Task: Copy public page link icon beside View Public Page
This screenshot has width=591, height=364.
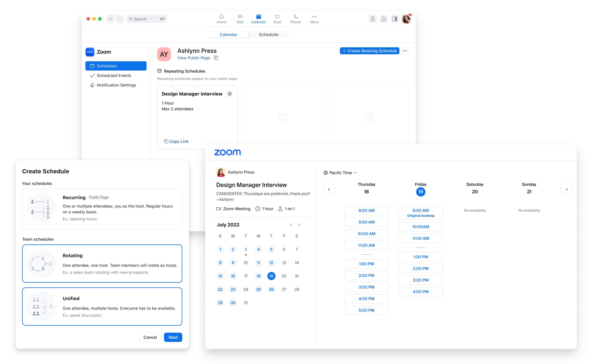Action: pos(216,58)
